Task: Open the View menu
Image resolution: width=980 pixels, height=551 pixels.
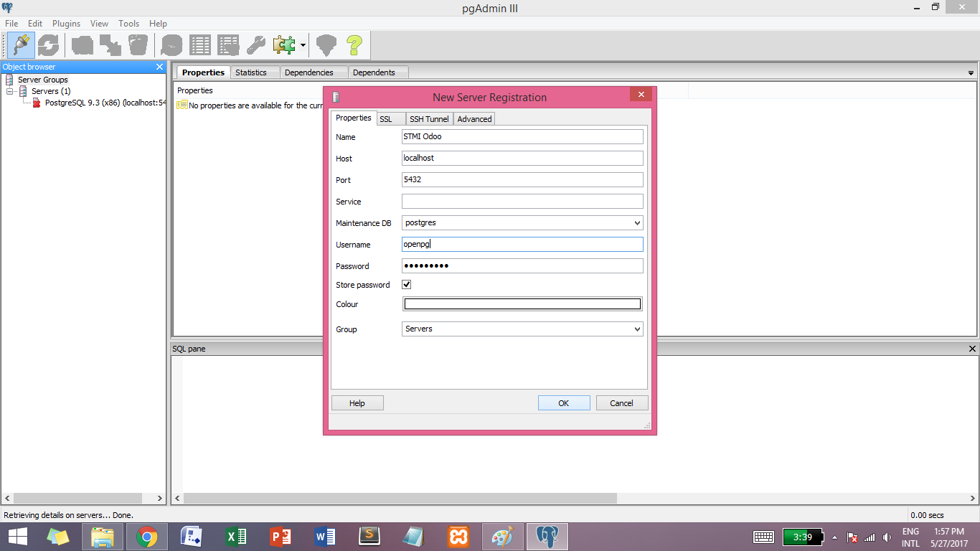Action: (100, 24)
